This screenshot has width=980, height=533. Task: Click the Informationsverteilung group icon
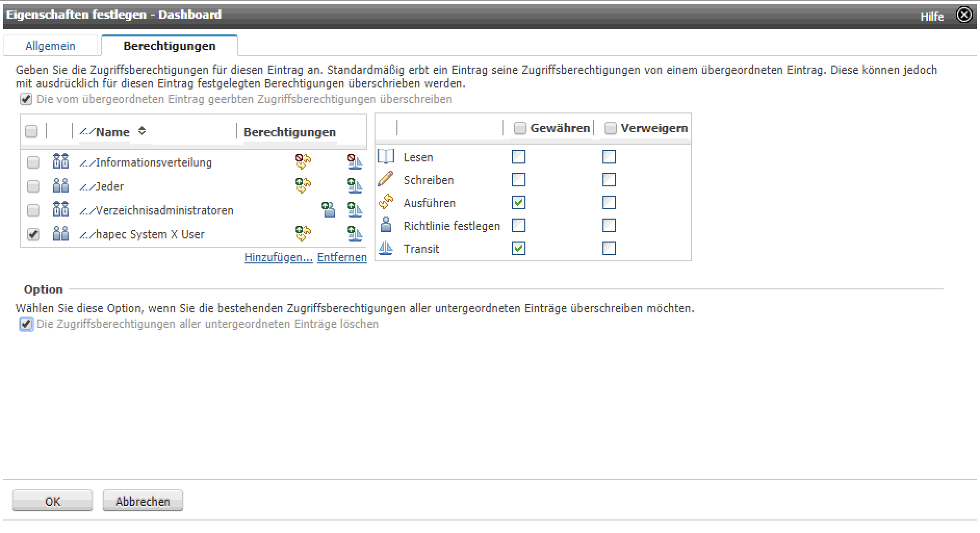coord(61,162)
